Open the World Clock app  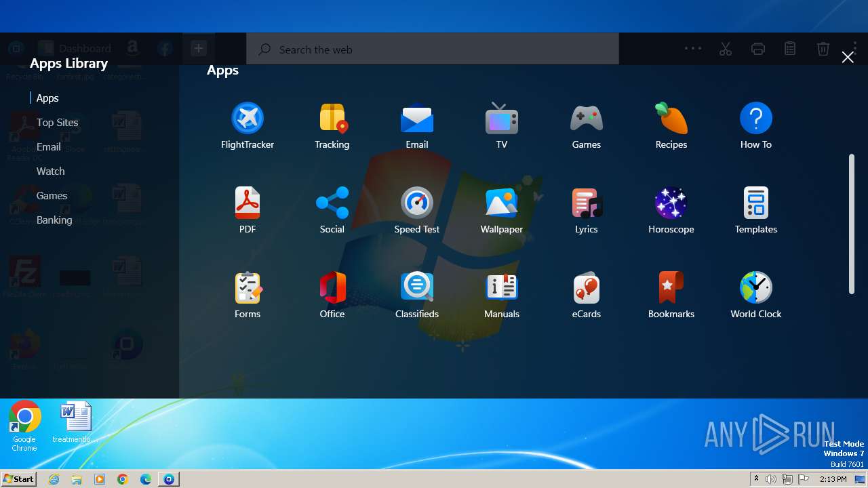click(x=756, y=296)
